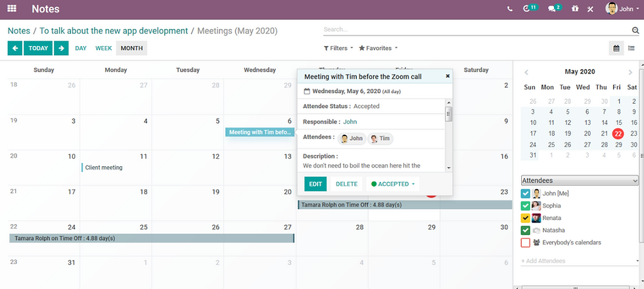
Task: Close the meeting popup with the x
Action: tap(448, 76)
